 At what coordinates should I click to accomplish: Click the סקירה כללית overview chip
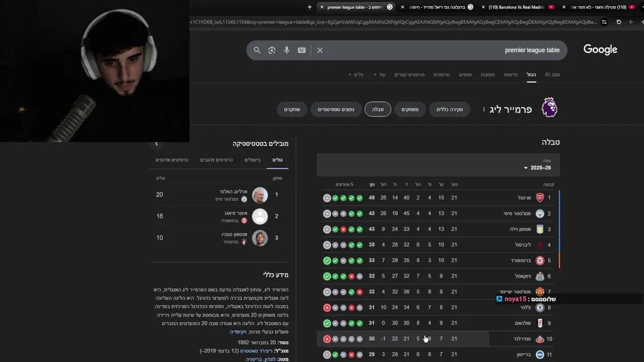450,109
